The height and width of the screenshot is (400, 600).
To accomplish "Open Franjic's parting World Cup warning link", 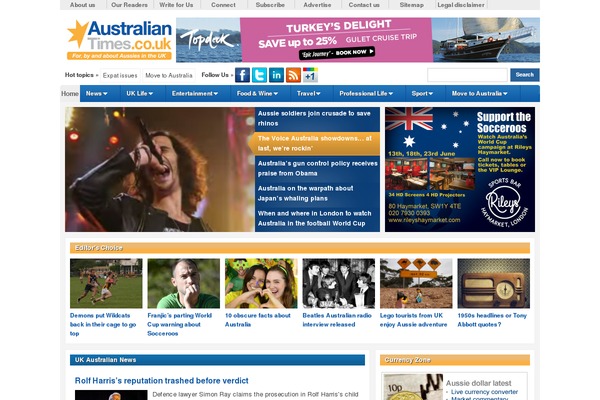I will tap(179, 324).
